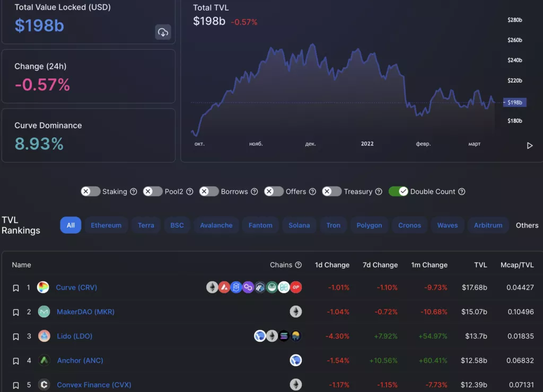Bookmark Anchor (ANC) using its bookmark icon

(16, 360)
